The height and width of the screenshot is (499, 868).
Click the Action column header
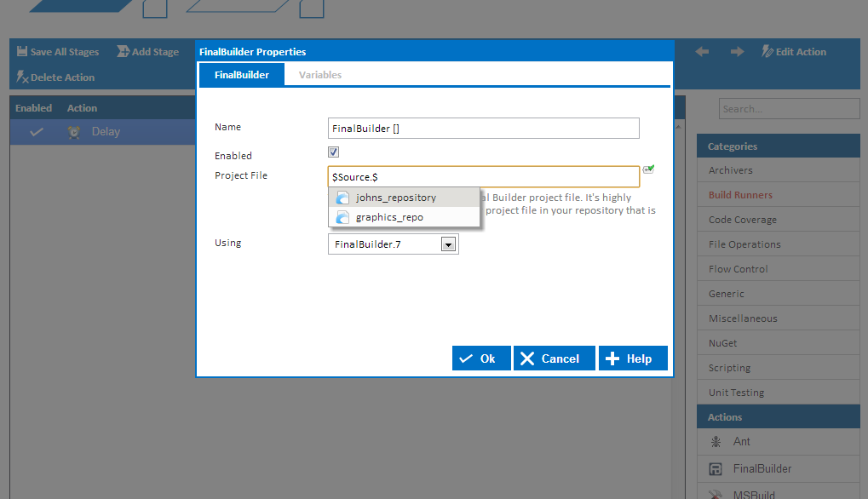(82, 108)
